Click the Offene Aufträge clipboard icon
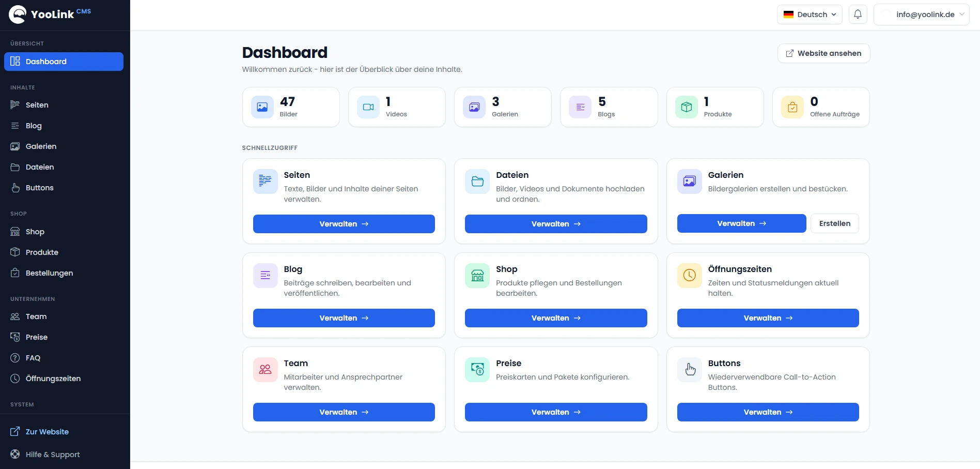This screenshot has height=469, width=980. 792,107
